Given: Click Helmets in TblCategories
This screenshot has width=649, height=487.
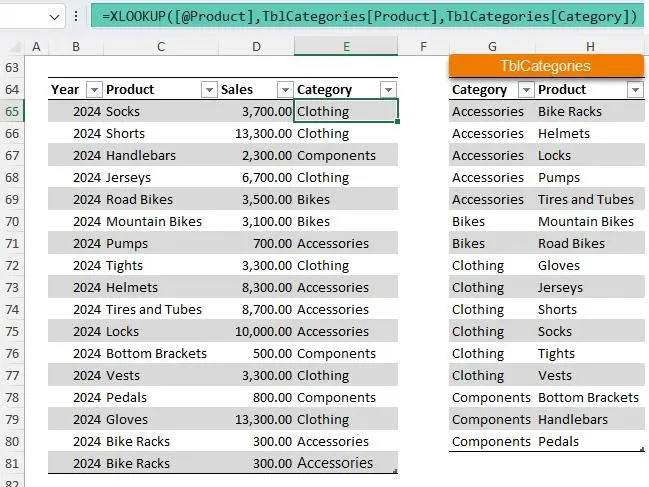Looking at the screenshot, I should 590,133.
